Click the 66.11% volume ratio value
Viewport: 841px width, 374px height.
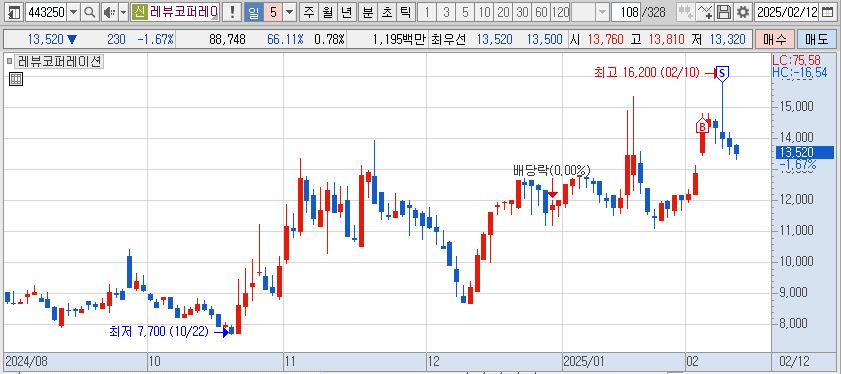click(x=285, y=39)
